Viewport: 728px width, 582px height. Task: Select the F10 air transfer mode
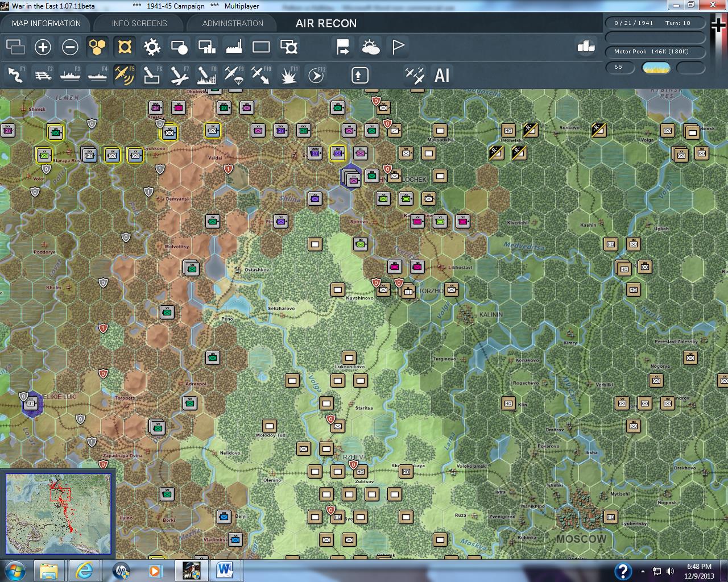(x=261, y=75)
